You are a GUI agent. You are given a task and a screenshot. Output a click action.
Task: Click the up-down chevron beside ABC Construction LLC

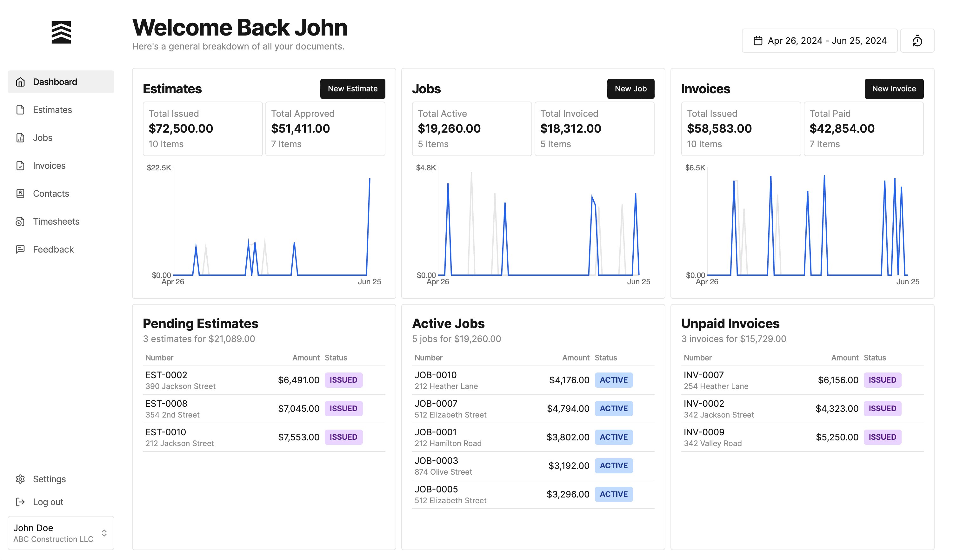104,533
